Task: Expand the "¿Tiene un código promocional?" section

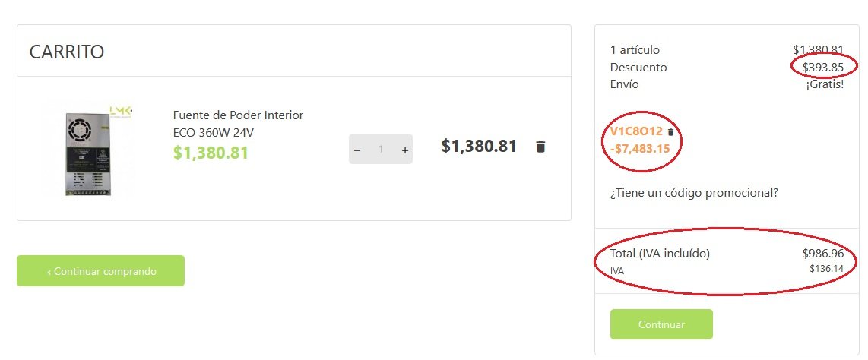Action: [694, 192]
